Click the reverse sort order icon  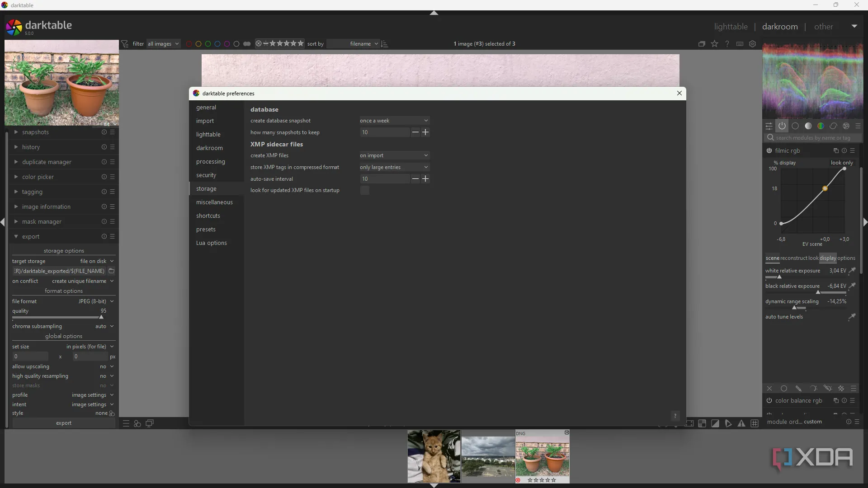pyautogui.click(x=385, y=44)
